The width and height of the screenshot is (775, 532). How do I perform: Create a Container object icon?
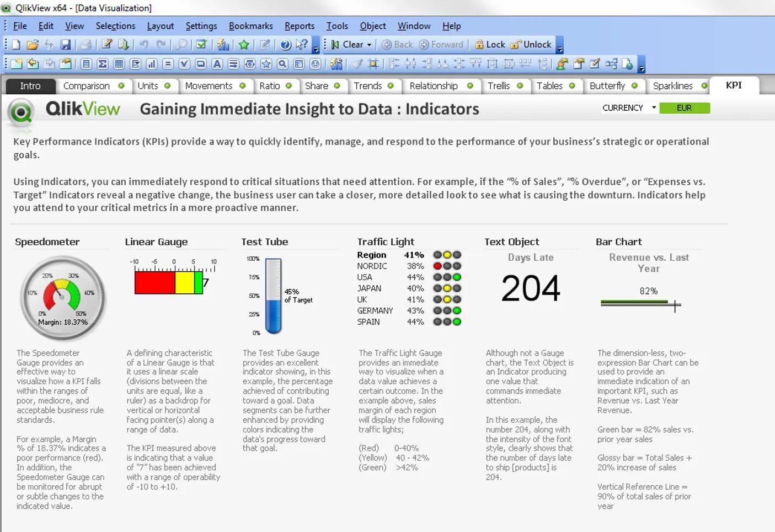click(x=299, y=64)
